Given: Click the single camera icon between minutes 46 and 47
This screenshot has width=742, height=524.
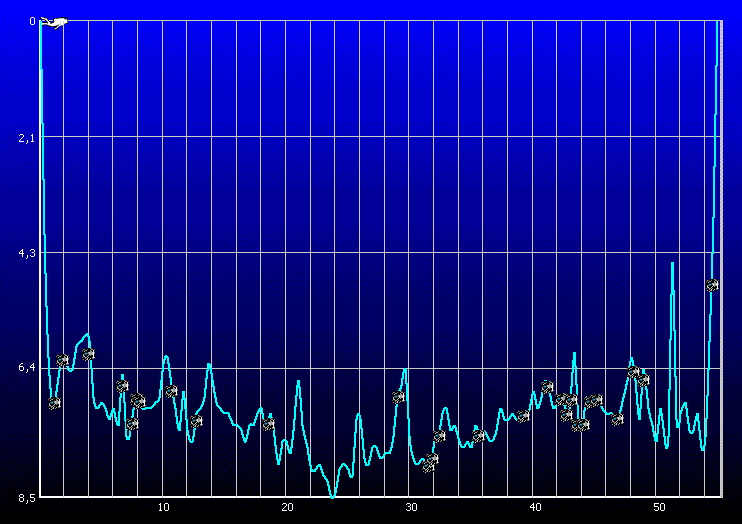Looking at the screenshot, I should click(x=617, y=419).
